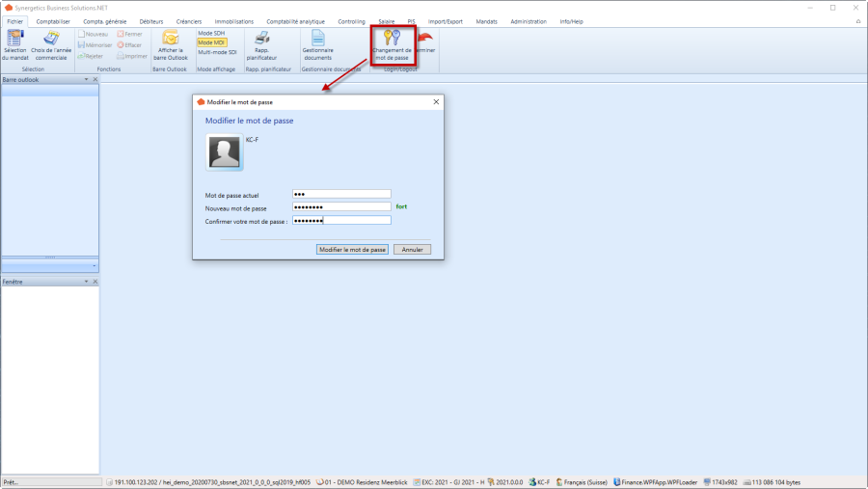The width and height of the screenshot is (868, 489).
Task: Open the Mandats tab
Action: tap(487, 21)
